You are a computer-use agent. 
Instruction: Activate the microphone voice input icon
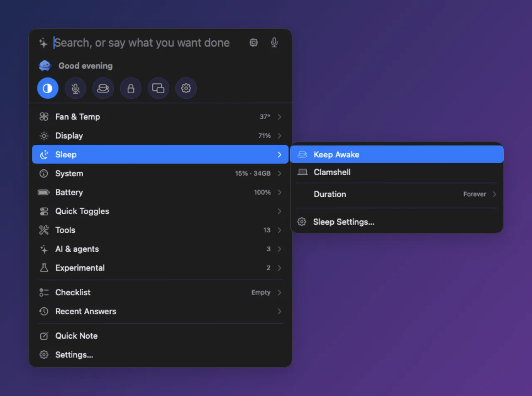(x=274, y=42)
